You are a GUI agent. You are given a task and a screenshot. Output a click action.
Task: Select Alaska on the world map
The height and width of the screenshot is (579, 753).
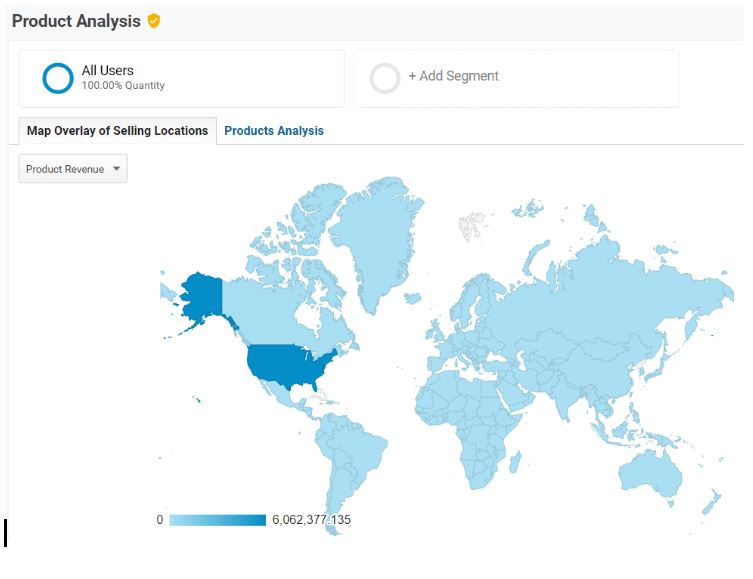[x=205, y=295]
